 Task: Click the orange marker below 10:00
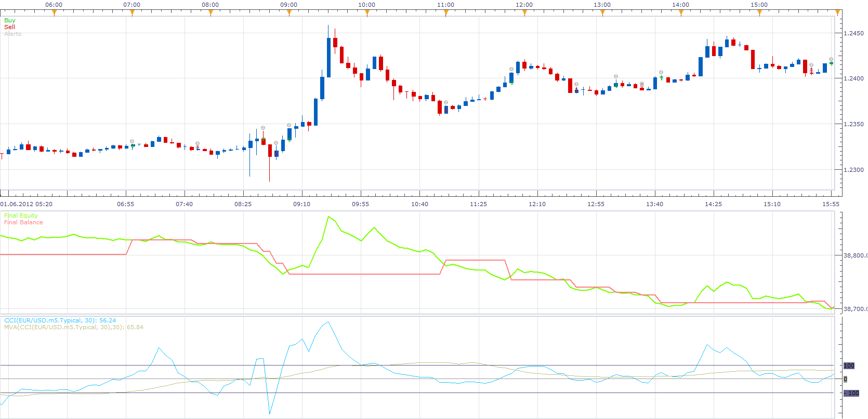click(x=367, y=13)
